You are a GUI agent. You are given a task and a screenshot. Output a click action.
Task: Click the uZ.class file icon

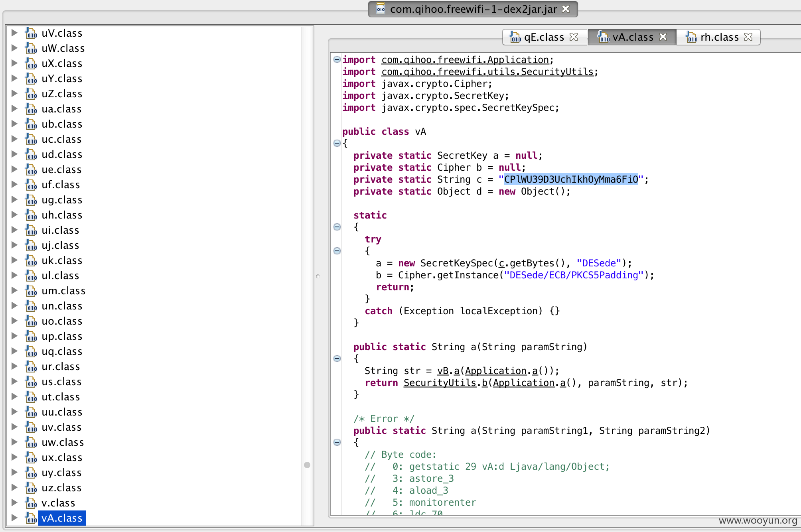[x=31, y=94]
